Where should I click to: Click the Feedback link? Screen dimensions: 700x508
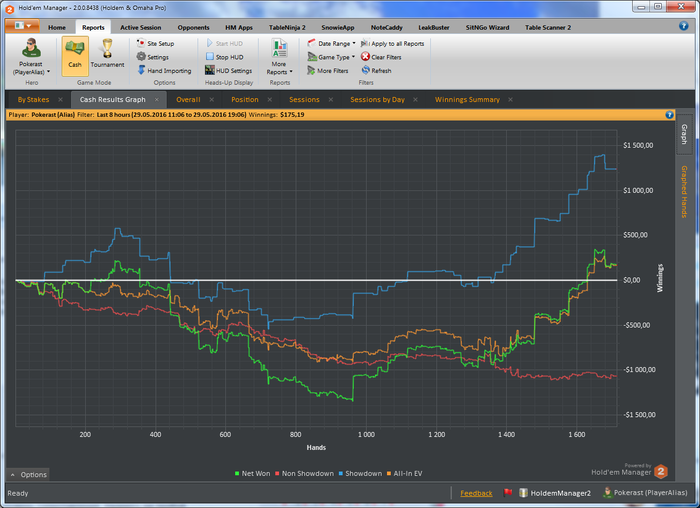tap(476, 493)
